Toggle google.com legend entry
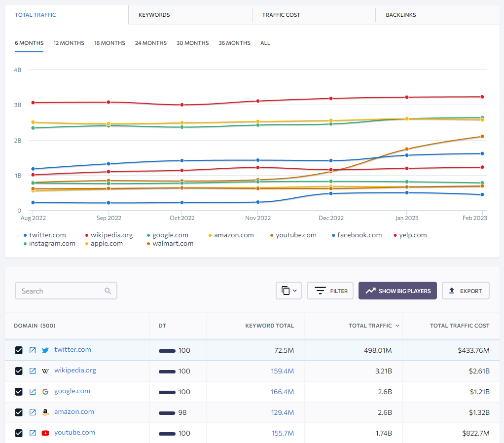This screenshot has width=504, height=443. (168, 235)
